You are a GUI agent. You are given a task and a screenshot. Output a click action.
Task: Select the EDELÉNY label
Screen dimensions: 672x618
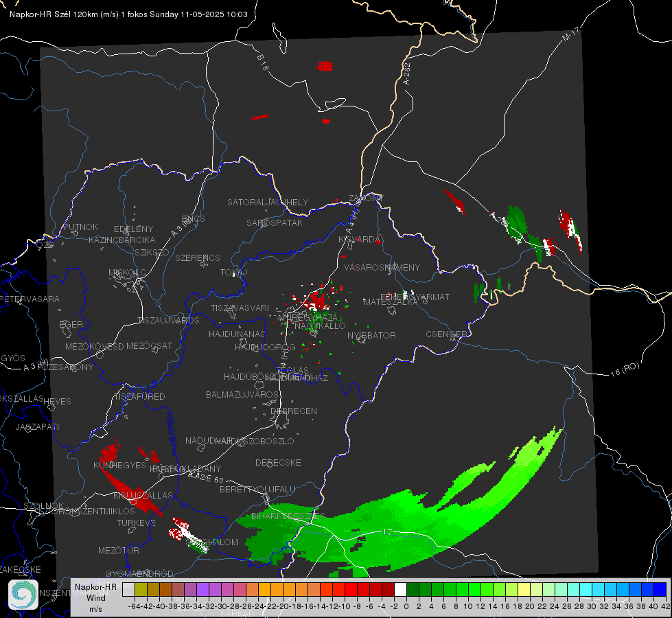(x=134, y=229)
